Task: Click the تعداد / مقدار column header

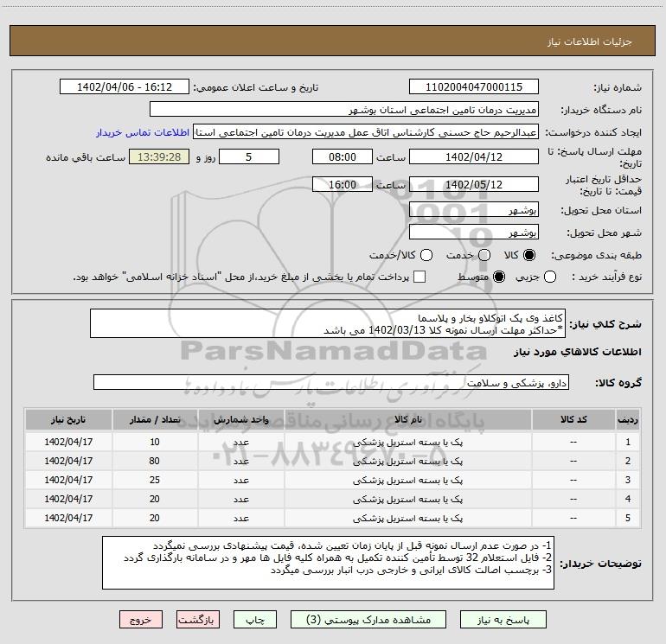Action: tap(155, 419)
